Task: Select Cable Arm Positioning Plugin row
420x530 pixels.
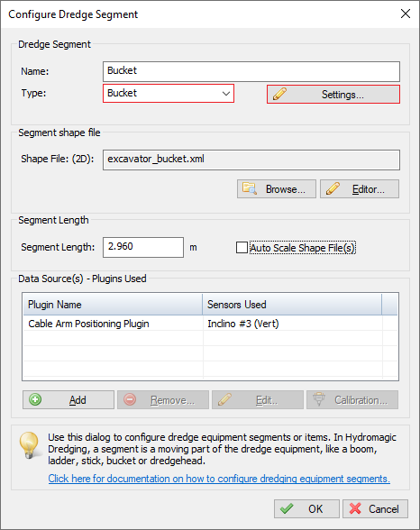Action: [210, 324]
